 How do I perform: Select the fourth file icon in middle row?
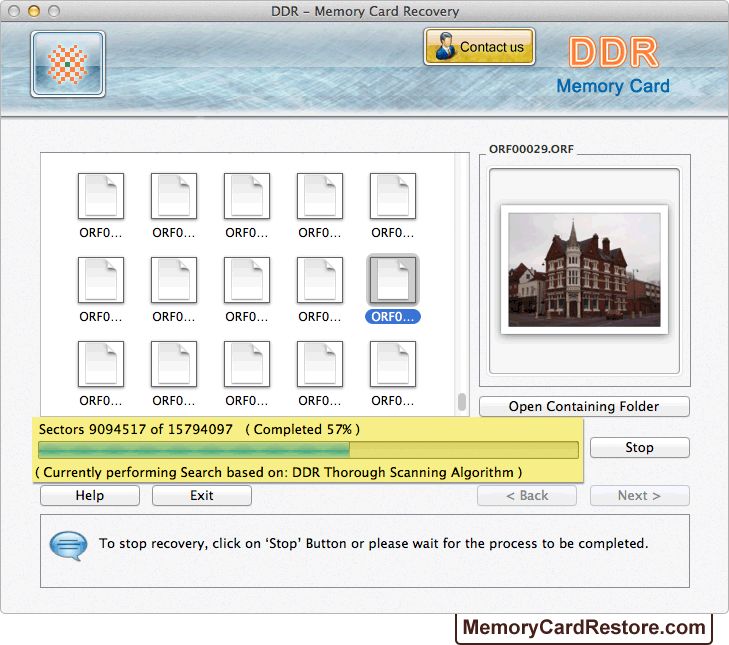[x=320, y=280]
